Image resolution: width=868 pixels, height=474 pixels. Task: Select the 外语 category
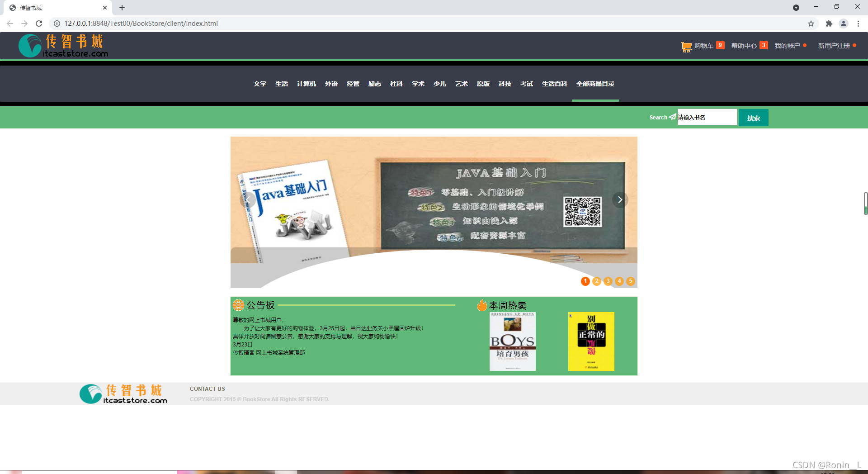331,84
